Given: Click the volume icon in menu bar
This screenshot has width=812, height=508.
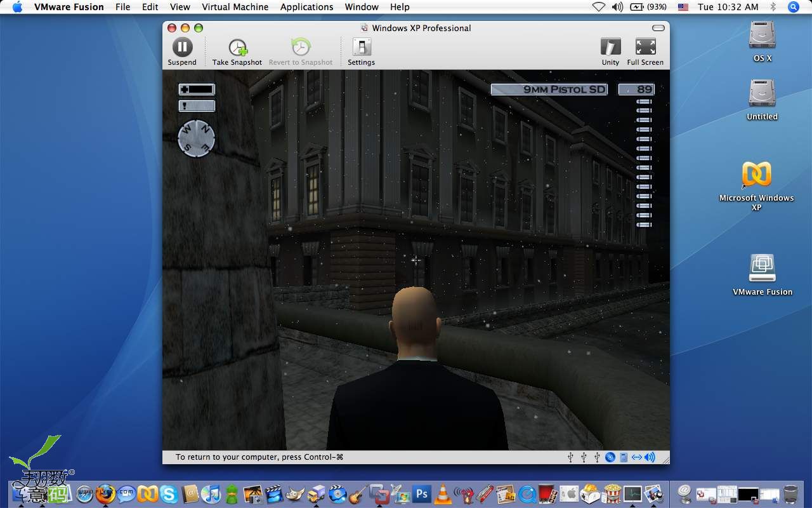Looking at the screenshot, I should [x=617, y=7].
